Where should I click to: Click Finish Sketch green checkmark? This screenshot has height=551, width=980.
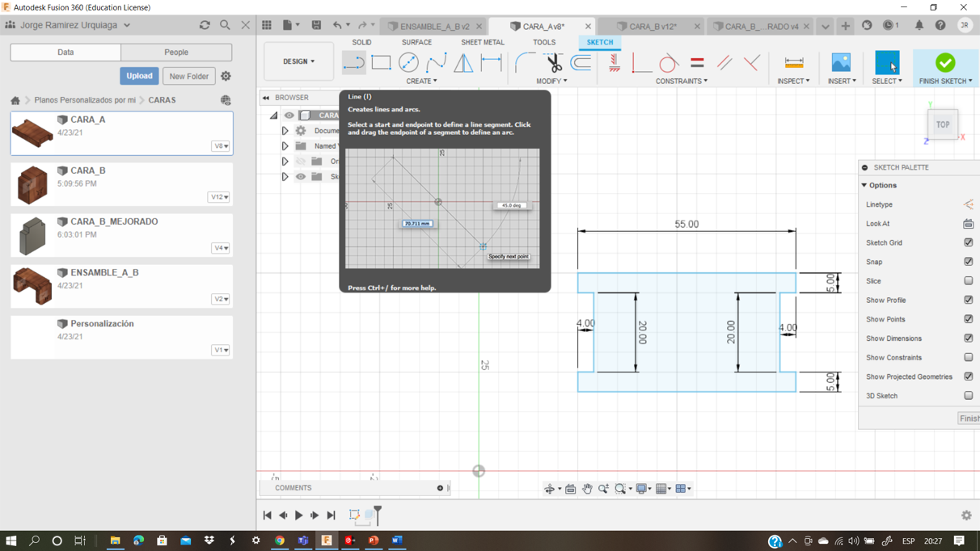click(x=944, y=63)
